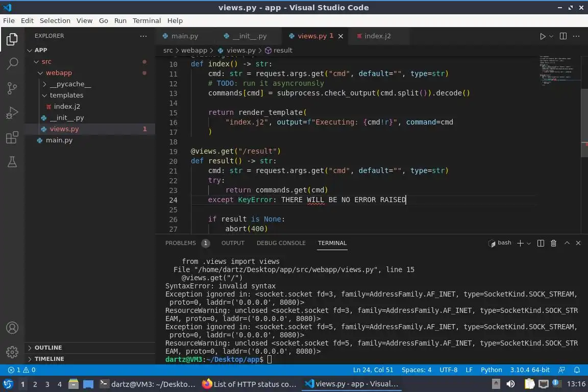Open Firefox HTTP status codes taskbar window
The width and height of the screenshot is (588, 392).
(249, 384)
